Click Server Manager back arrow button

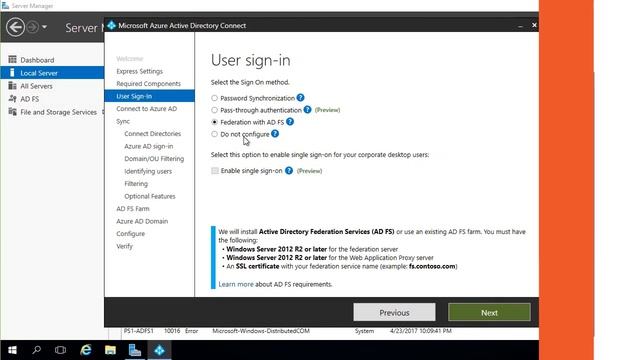[x=16, y=27]
